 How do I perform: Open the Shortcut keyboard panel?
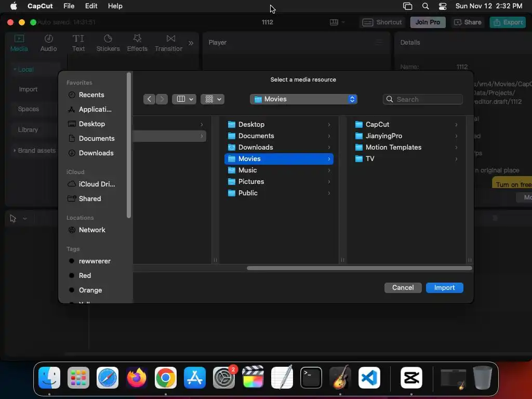pyautogui.click(x=382, y=22)
